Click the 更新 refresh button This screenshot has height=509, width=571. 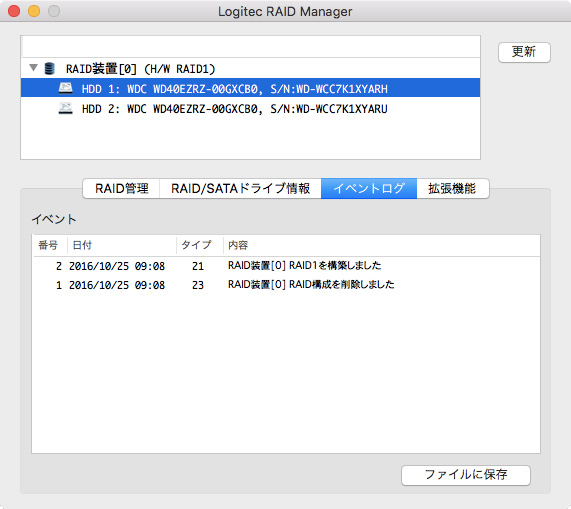[x=524, y=52]
